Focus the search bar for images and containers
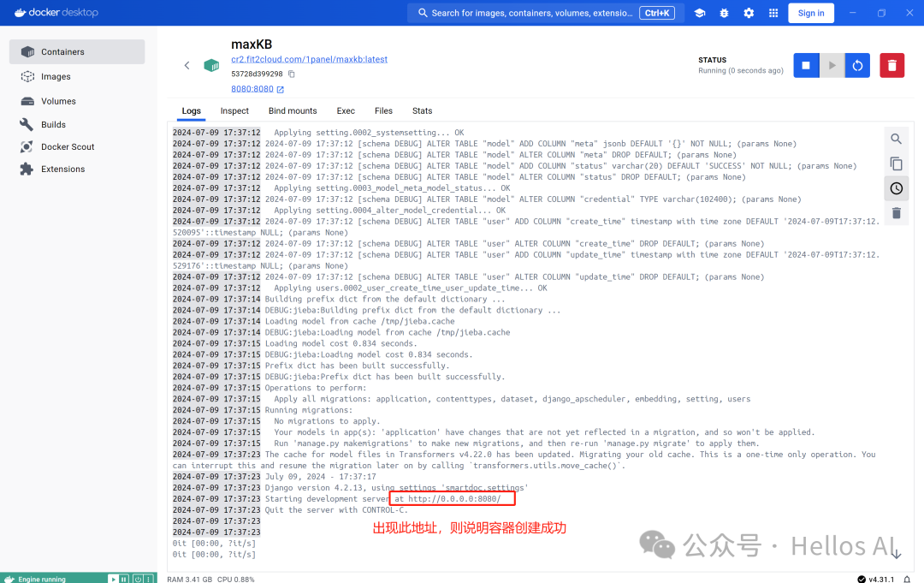 click(546, 13)
